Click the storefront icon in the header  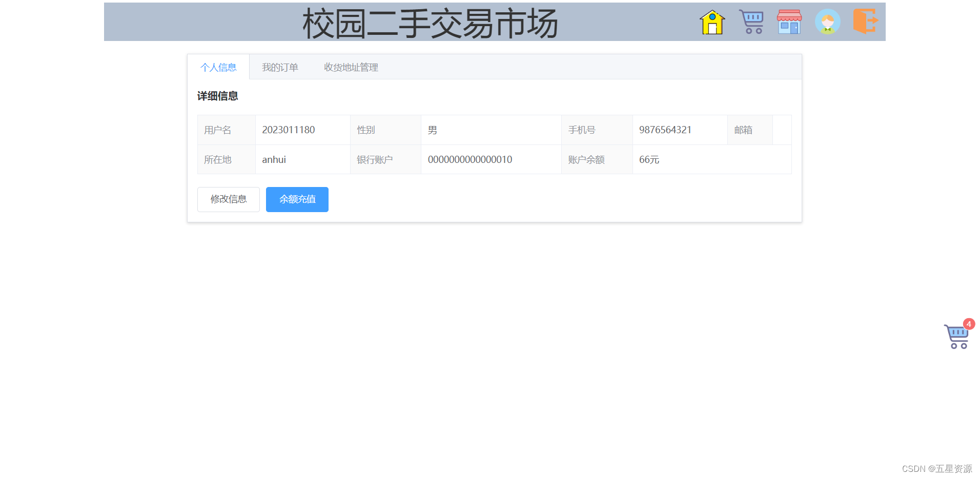789,22
